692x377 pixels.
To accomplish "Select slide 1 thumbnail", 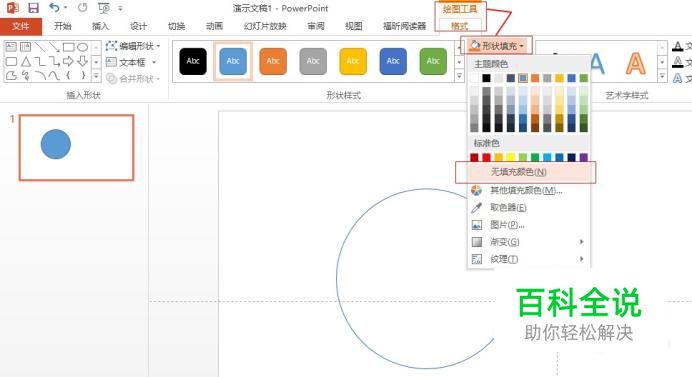I will click(x=76, y=147).
